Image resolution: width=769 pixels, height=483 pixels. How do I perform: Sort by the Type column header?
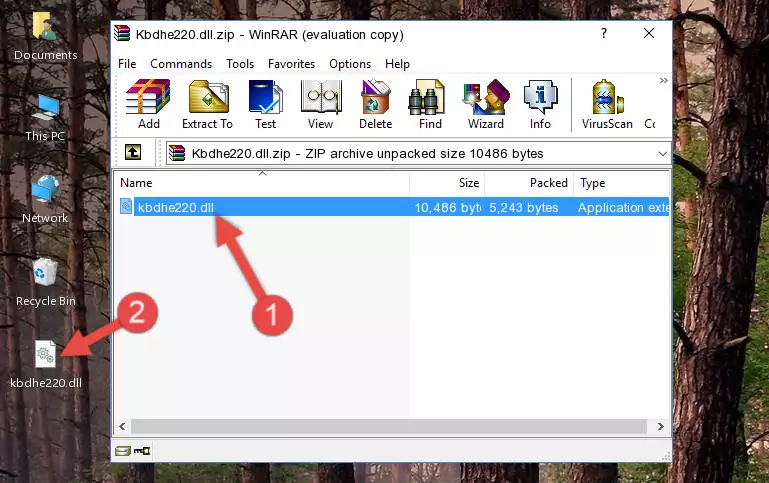(x=622, y=183)
